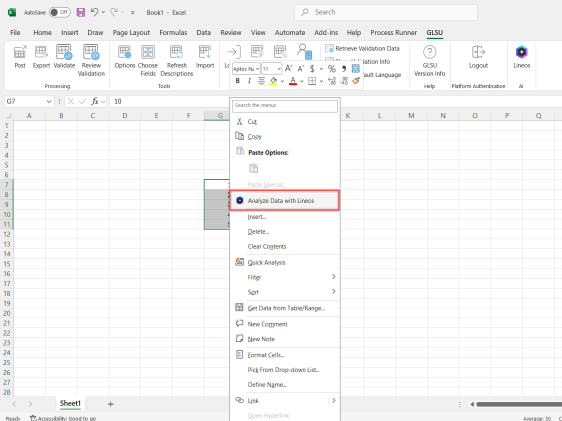Open the font size dropdown in mini toolbar
This screenshot has height=421, width=562.
coord(279,68)
